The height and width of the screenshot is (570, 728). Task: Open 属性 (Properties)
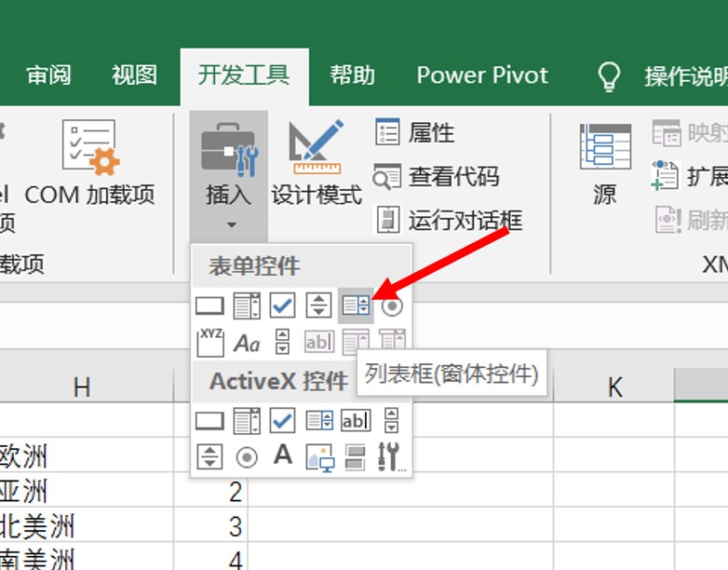(414, 132)
